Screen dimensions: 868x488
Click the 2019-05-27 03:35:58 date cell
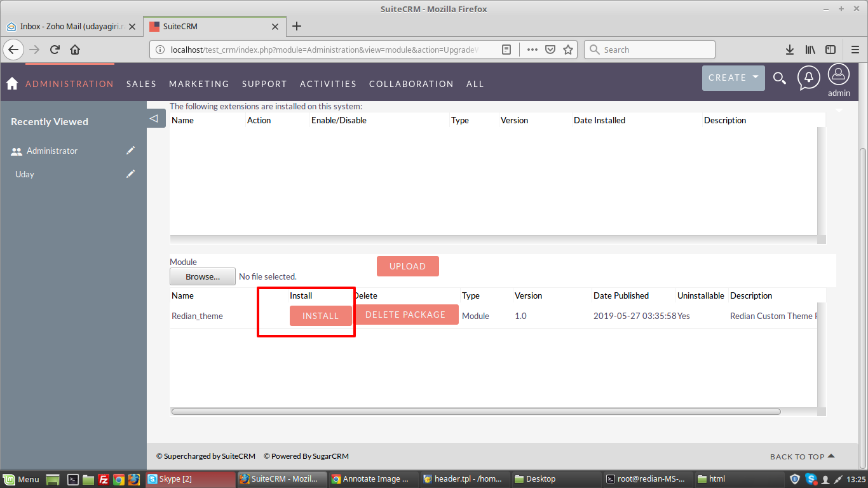point(635,316)
